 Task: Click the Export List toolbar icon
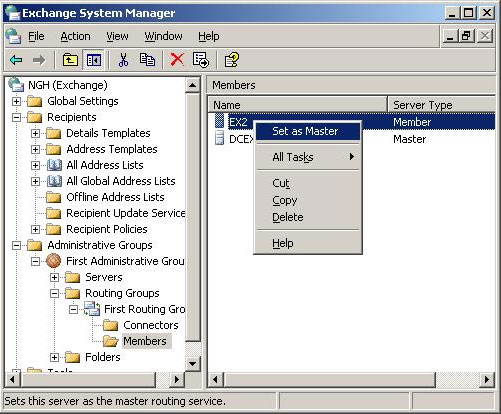point(201,60)
